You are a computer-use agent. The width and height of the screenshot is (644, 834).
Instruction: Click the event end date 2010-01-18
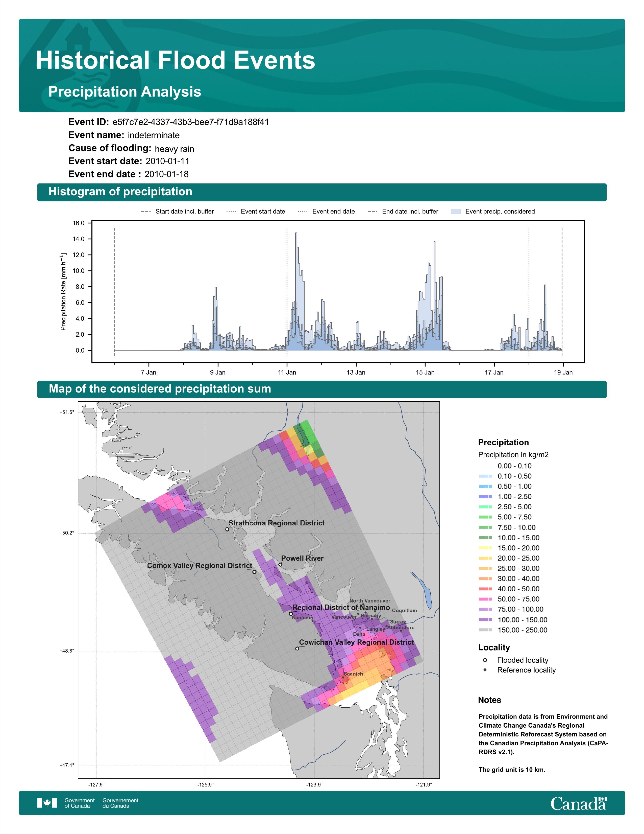point(166,174)
